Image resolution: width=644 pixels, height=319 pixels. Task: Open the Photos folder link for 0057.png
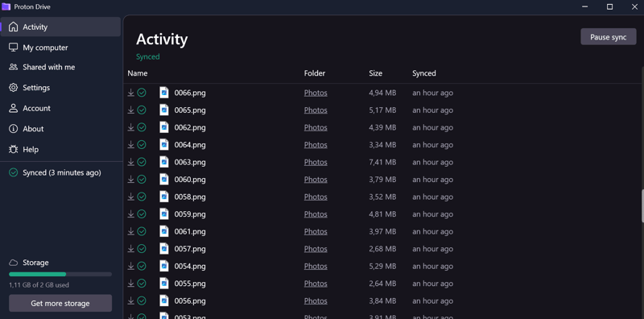click(x=316, y=249)
